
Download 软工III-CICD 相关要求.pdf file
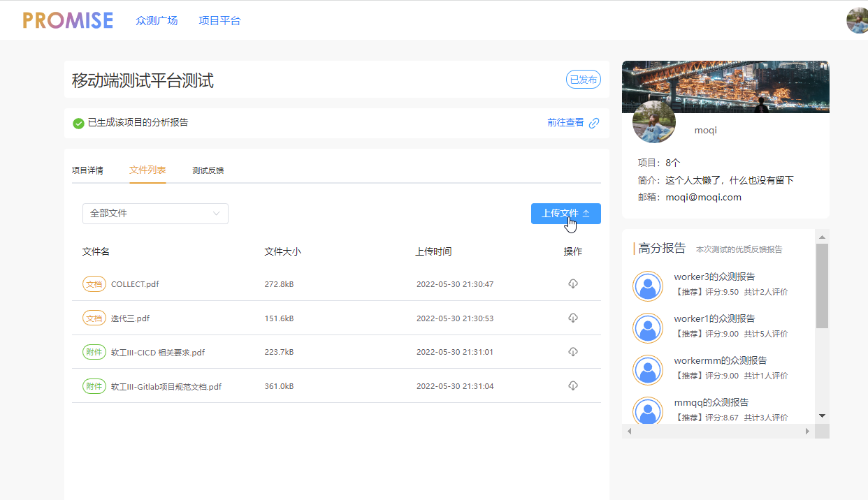(573, 351)
